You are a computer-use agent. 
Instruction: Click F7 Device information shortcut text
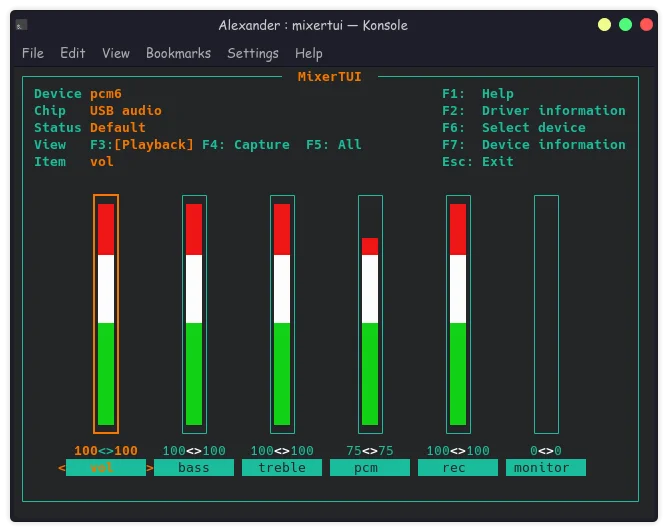click(533, 144)
